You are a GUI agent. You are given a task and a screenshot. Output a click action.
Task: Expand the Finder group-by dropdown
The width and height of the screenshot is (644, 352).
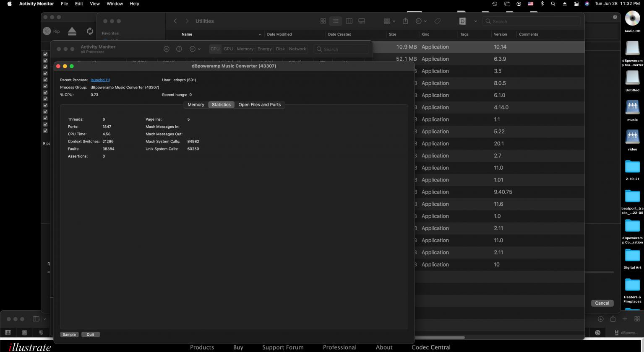pos(389,21)
